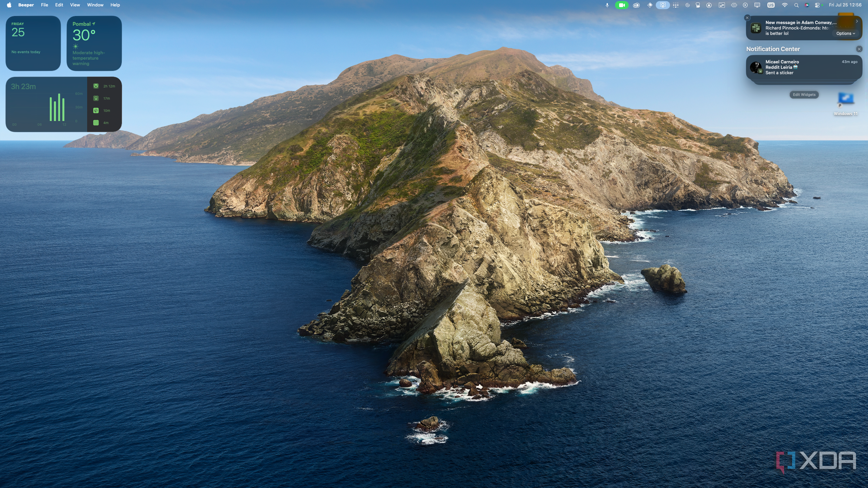This screenshot has height=488, width=868.
Task: Dismiss the Slack notification with X
Action: click(747, 18)
